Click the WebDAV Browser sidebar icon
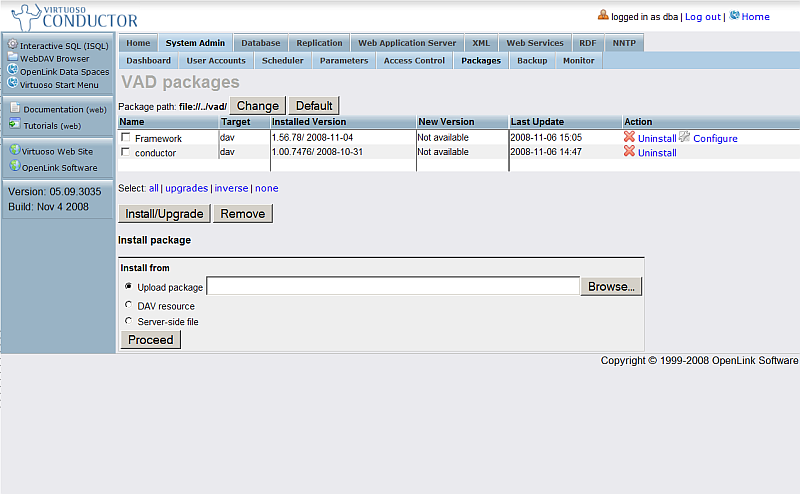 (x=13, y=58)
